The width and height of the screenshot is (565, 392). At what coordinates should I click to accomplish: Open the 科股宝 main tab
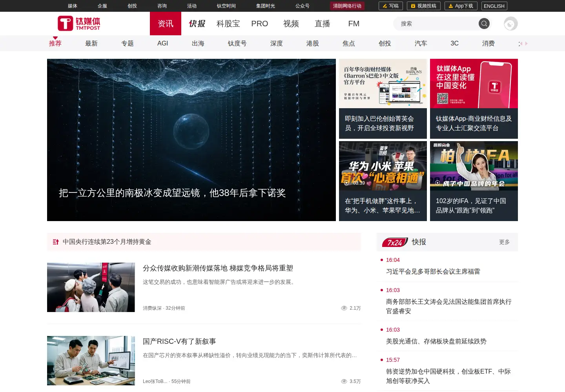(228, 24)
